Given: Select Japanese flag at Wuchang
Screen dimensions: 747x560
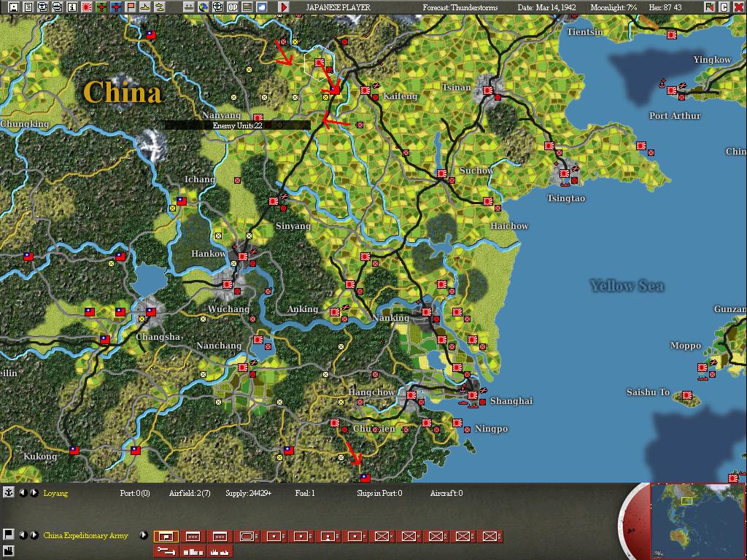Looking at the screenshot, I should [x=228, y=284].
